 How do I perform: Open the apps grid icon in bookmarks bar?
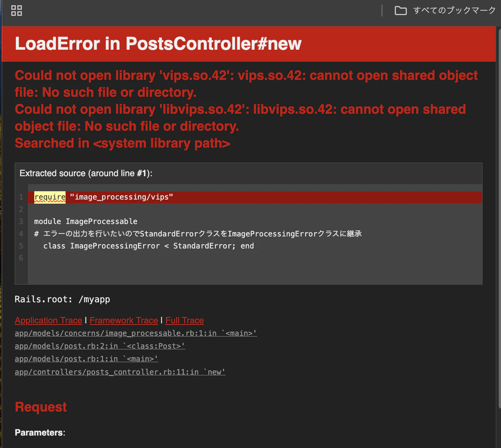point(17,11)
